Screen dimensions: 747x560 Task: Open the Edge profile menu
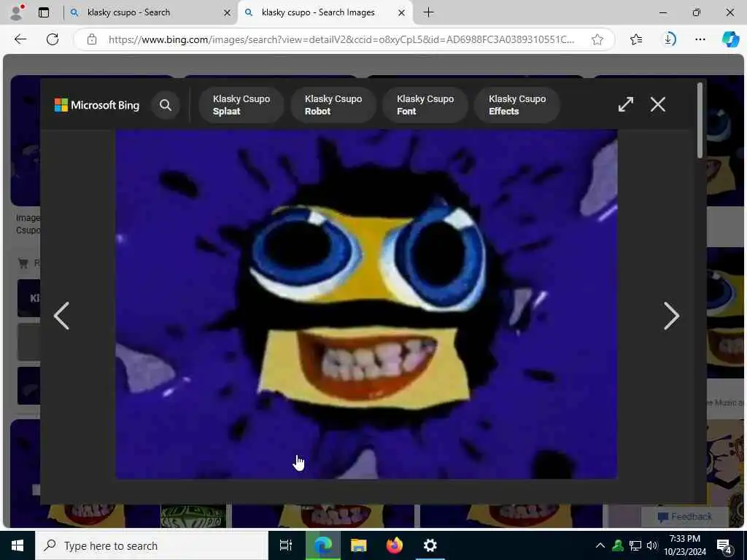point(18,12)
